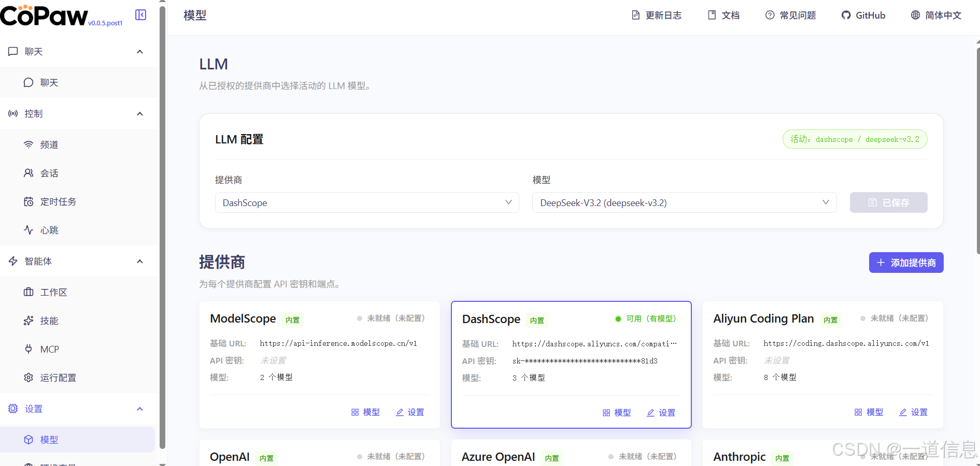Click the briefcase icon next to 工作区
980x466 pixels.
[29, 292]
